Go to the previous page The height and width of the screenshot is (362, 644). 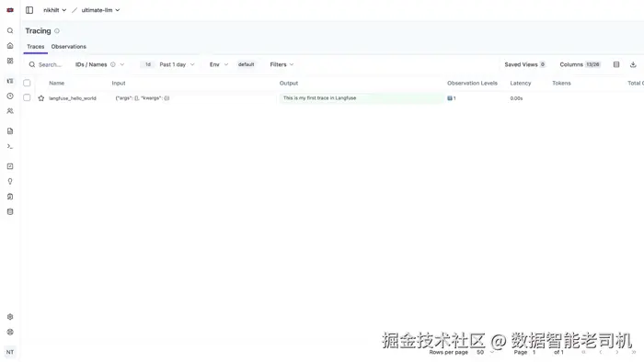click(x=600, y=352)
